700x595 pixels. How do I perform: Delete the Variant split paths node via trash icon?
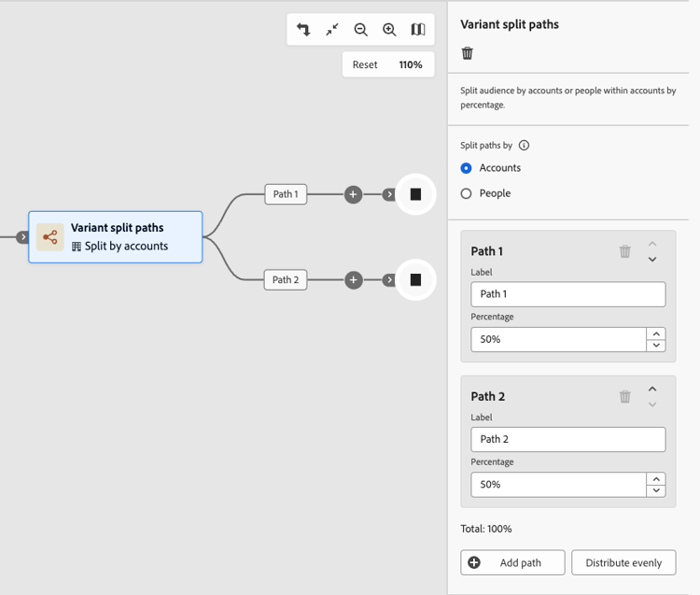point(467,53)
